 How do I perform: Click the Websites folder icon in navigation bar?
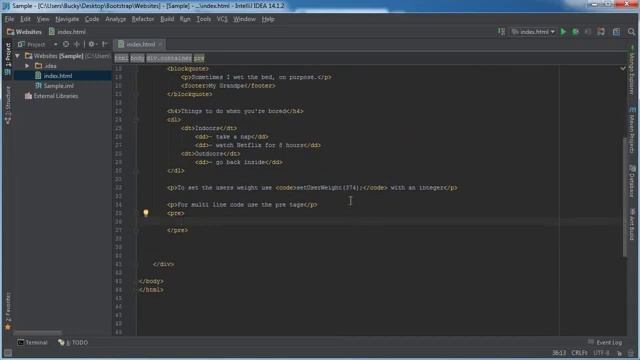(10, 32)
